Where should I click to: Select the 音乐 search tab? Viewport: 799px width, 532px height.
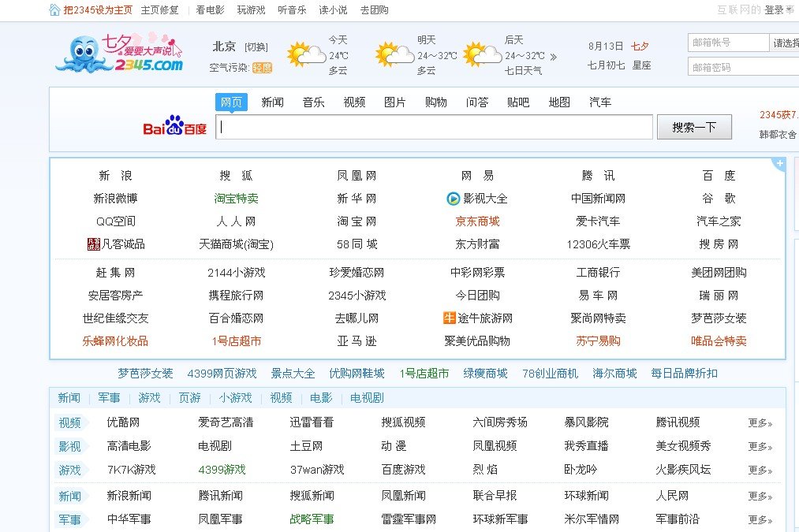pyautogui.click(x=313, y=102)
